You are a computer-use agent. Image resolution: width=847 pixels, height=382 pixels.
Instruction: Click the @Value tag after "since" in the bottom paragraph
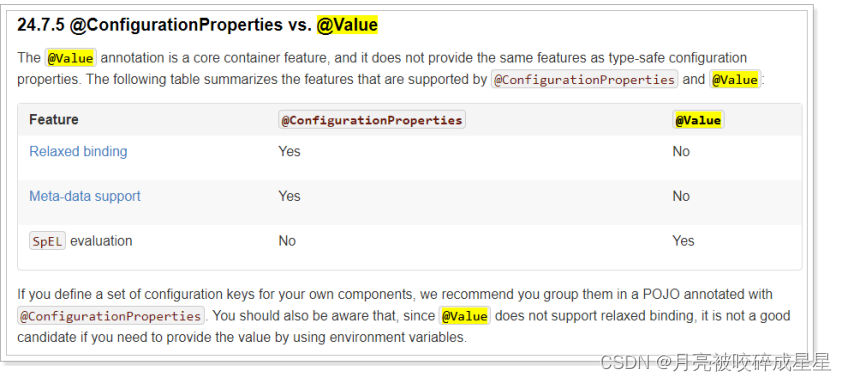465,316
